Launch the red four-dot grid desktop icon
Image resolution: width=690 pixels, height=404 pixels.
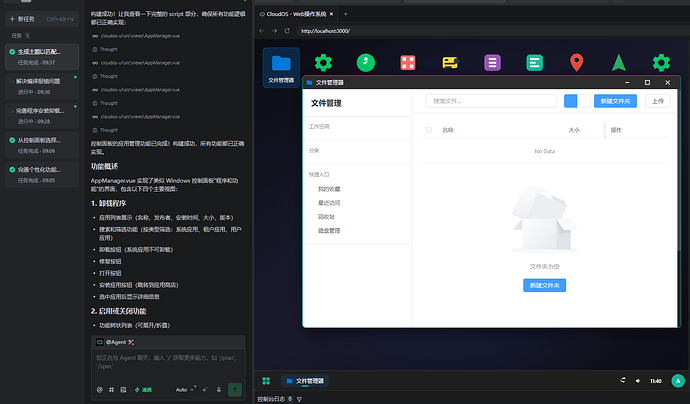tap(408, 63)
